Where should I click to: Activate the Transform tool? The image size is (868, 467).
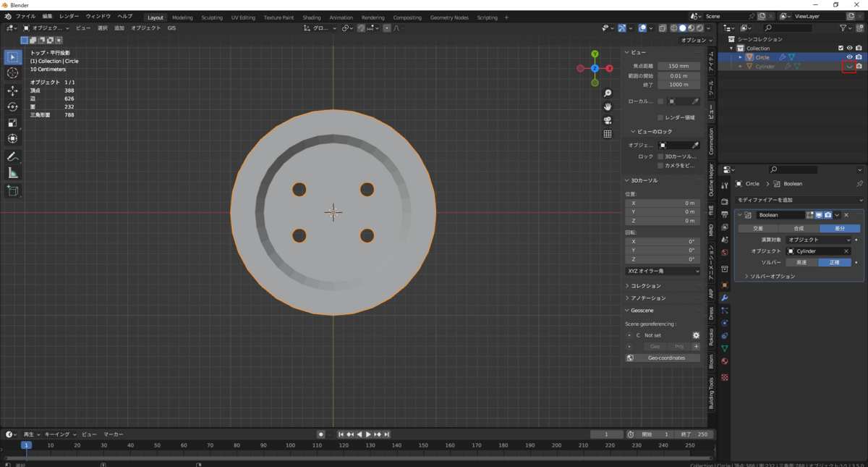click(13, 138)
